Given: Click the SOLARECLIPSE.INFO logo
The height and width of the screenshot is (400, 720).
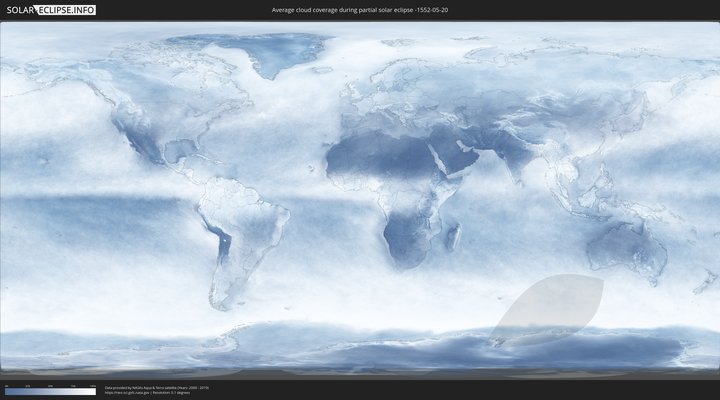Looking at the screenshot, I should click(x=50, y=10).
